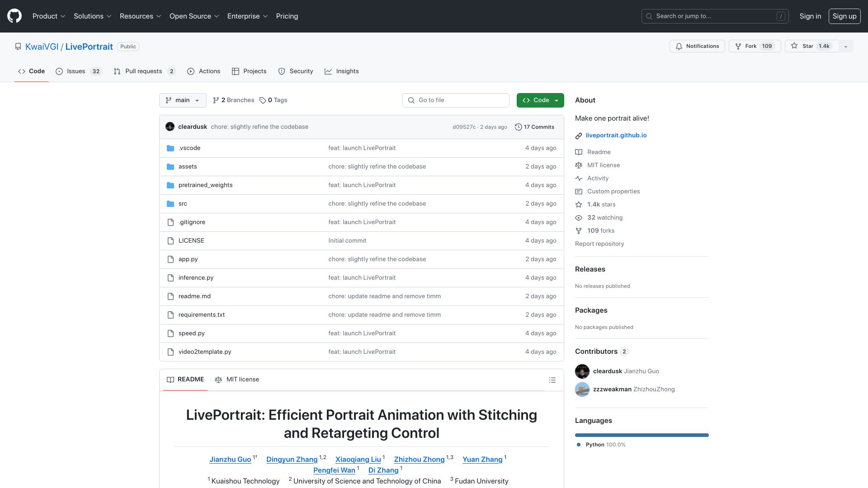The image size is (868, 488).
Task: Open the liveportrait.github.io link
Action: [616, 136]
